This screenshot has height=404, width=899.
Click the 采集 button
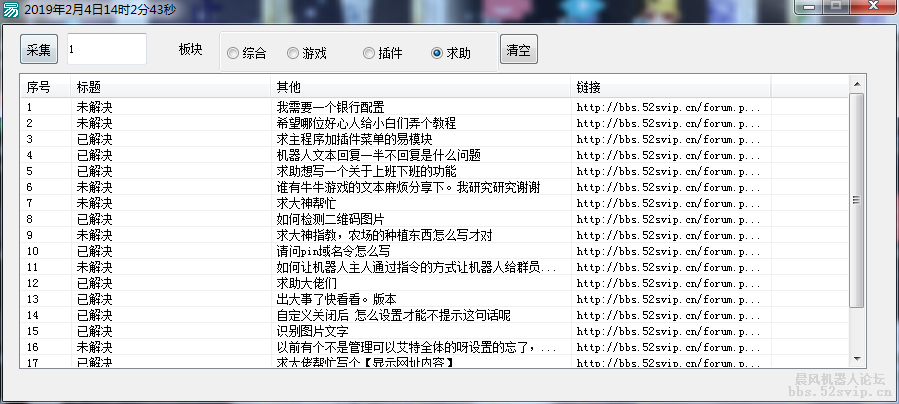click(x=39, y=50)
